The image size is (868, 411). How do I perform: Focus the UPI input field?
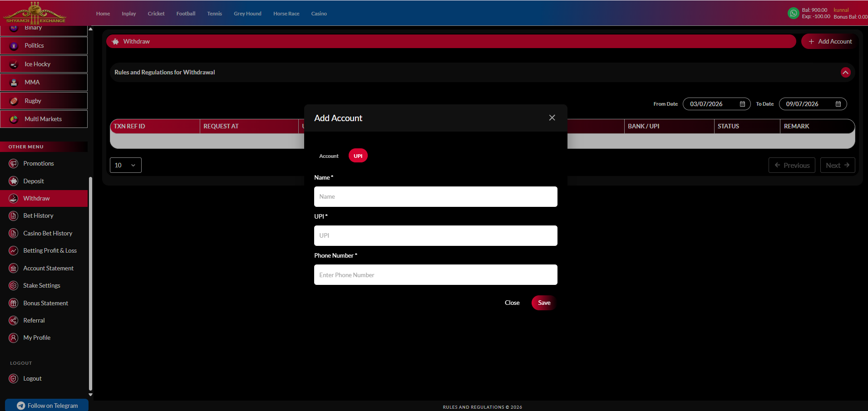click(435, 236)
